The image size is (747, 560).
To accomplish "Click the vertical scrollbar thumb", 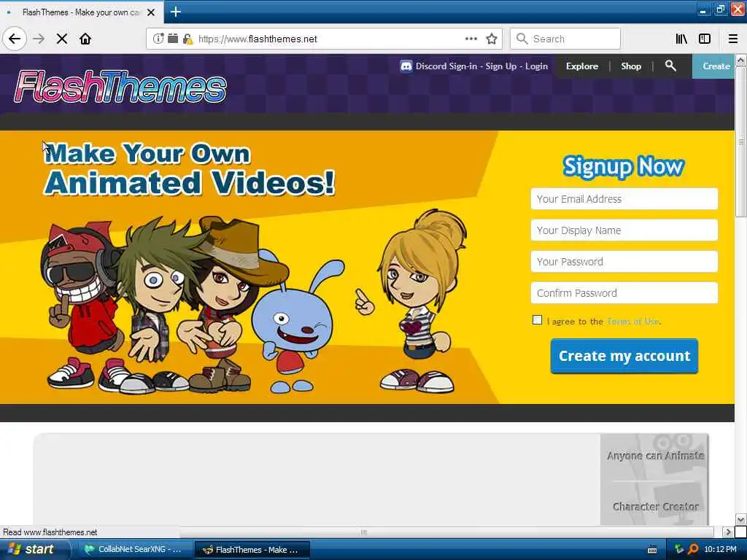I will (x=741, y=141).
